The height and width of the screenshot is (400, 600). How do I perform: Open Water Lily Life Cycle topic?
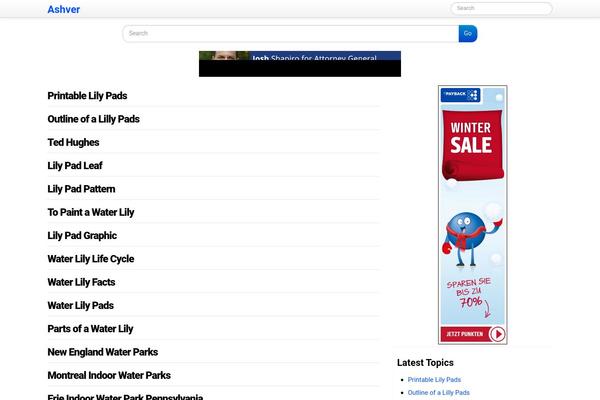[91, 259]
